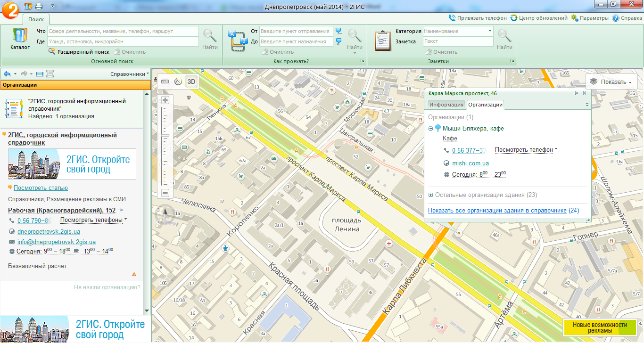Click the От departure point field
The height and width of the screenshot is (343, 644).
click(x=296, y=31)
